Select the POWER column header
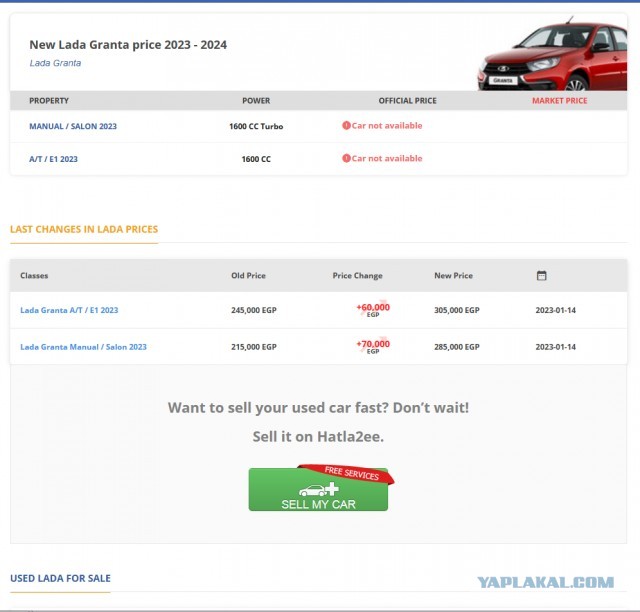Screen dimensions: 640x612 click(x=256, y=100)
